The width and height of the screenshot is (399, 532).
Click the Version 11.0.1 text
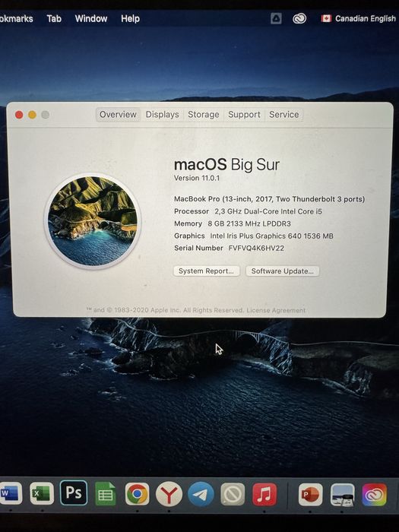point(197,178)
